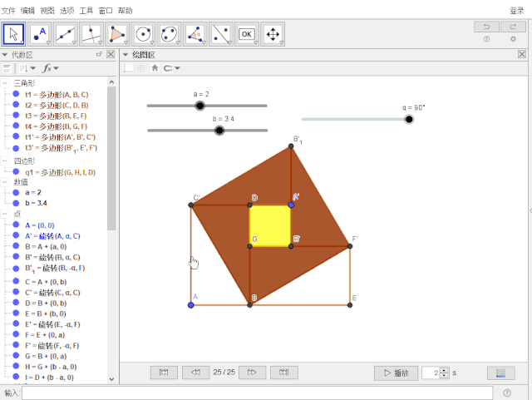
Task: Toggle auxiliary objects icon in algebra bar
Action: click(7, 68)
